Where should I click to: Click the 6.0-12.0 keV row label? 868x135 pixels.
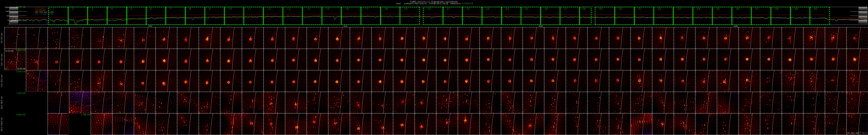coord(2,59)
